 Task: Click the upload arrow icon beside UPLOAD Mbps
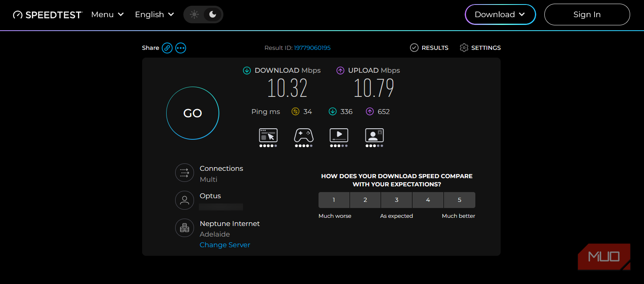click(x=340, y=70)
